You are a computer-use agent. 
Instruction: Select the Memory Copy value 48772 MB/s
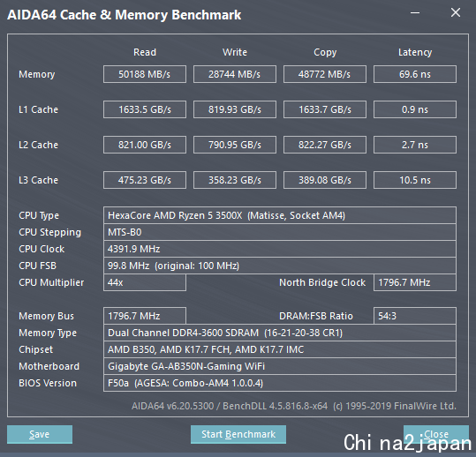(325, 74)
